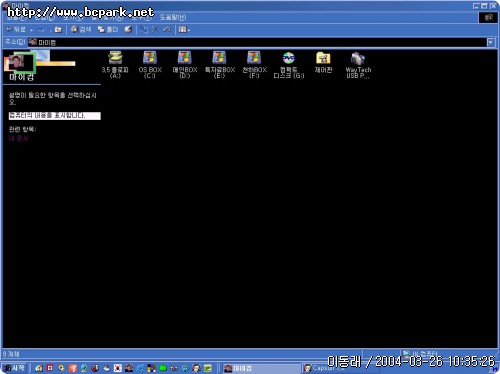This screenshot has height=374, width=500.
Task: Select the drive labeled (E:)
Action: [x=220, y=65]
